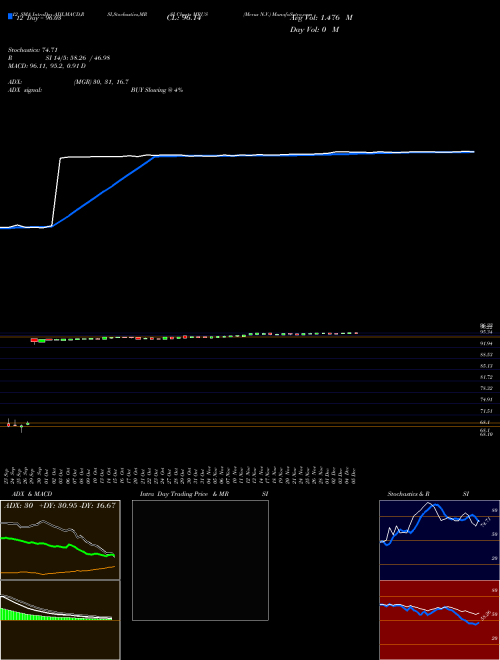
Task: Click the 'Avg Vol: 1.476 M' text
Action: 321,18
